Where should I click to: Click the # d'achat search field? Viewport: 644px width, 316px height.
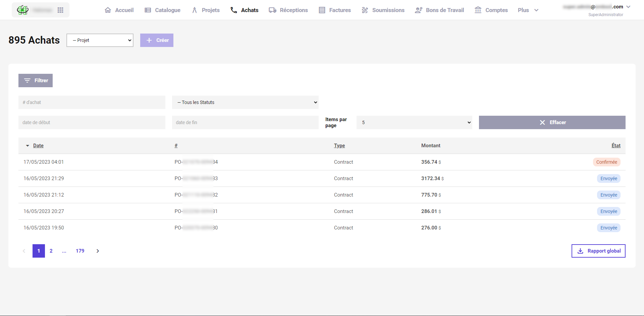click(x=92, y=102)
